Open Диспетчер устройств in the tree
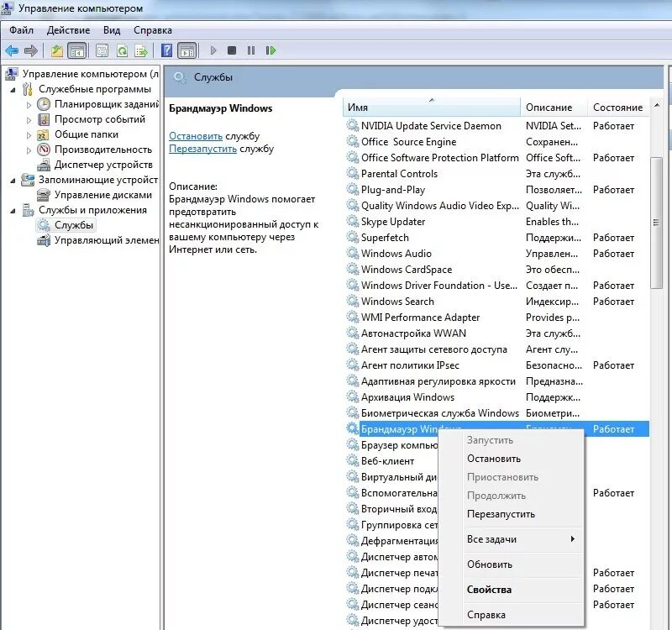This screenshot has width=672, height=630. 103,165
